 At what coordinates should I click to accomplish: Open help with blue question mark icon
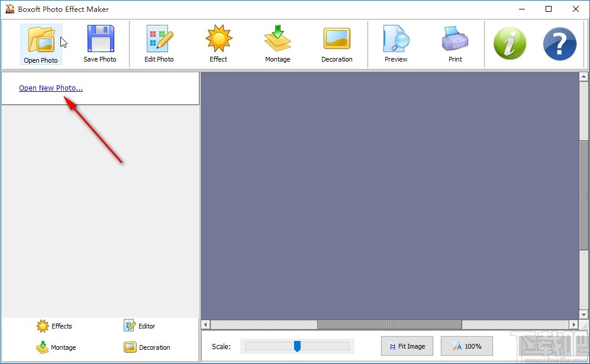[559, 44]
